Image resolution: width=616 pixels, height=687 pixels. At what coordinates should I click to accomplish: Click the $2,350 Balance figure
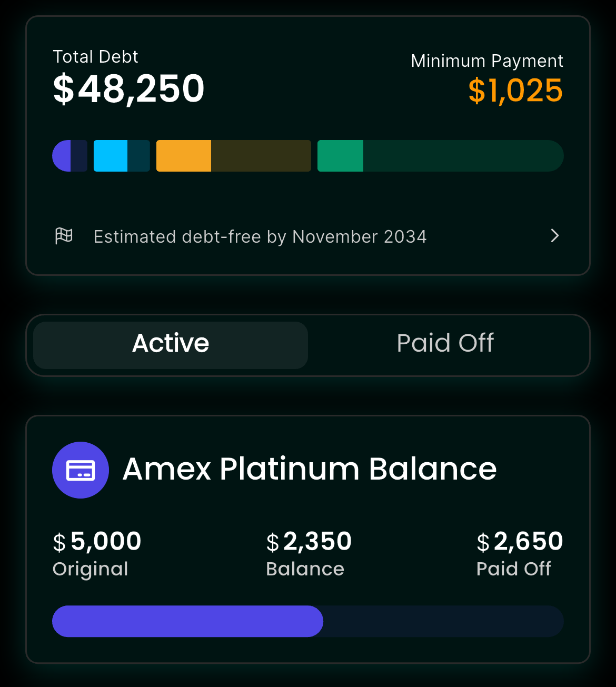309,542
